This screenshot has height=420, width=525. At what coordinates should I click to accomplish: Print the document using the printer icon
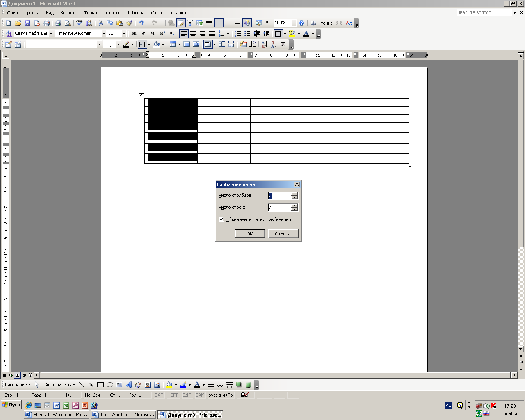point(58,23)
